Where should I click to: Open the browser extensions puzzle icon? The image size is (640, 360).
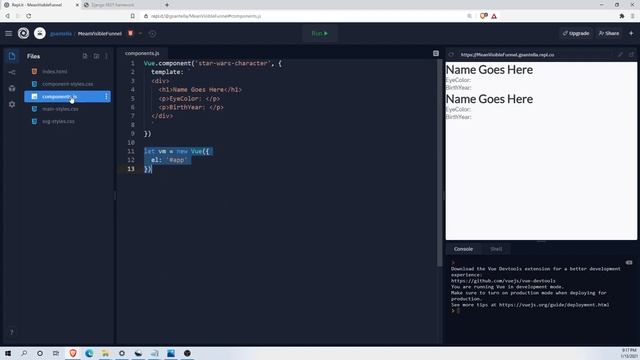(x=622, y=16)
